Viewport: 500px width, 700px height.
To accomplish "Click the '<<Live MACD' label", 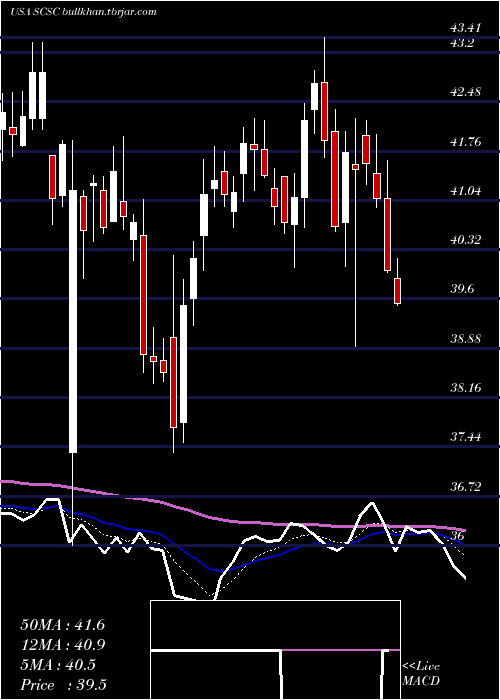I will pos(421,674).
